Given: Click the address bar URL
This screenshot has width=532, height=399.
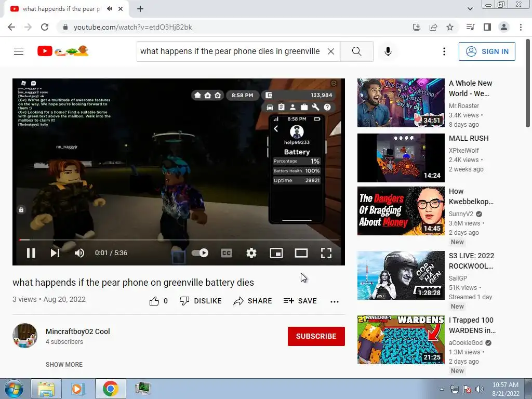Looking at the screenshot, I should click(132, 27).
